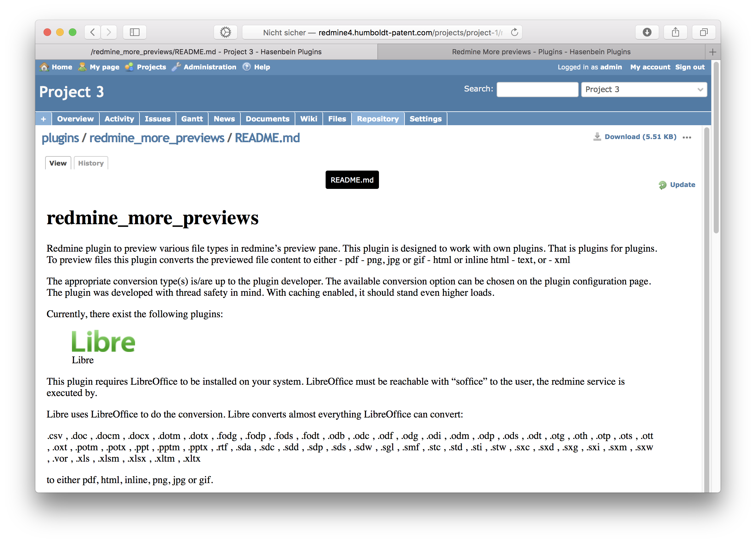756x543 pixels.
Task: Click the Projects icon in top menu
Action: 129,67
